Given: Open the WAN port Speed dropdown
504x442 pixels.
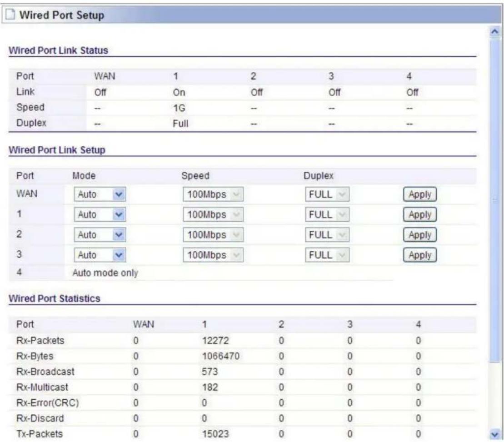Looking at the screenshot, I should coord(213,194).
